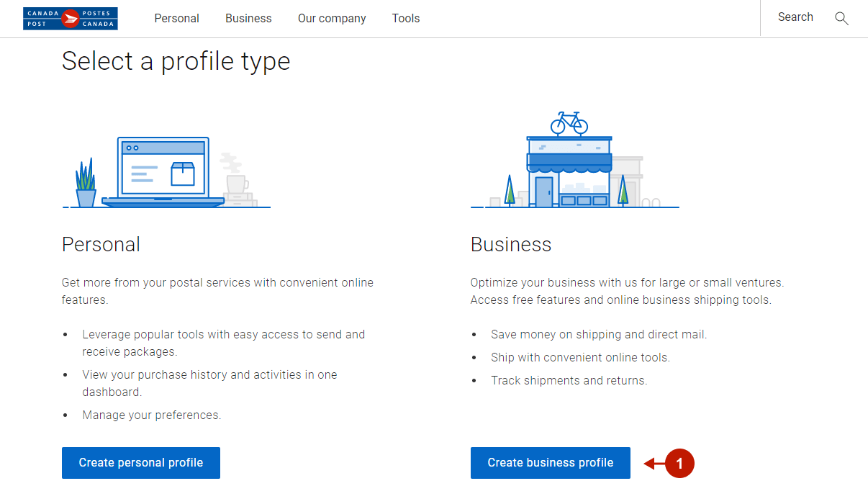868x504 pixels.
Task: Open the Business navigation menu
Action: pyautogui.click(x=248, y=19)
